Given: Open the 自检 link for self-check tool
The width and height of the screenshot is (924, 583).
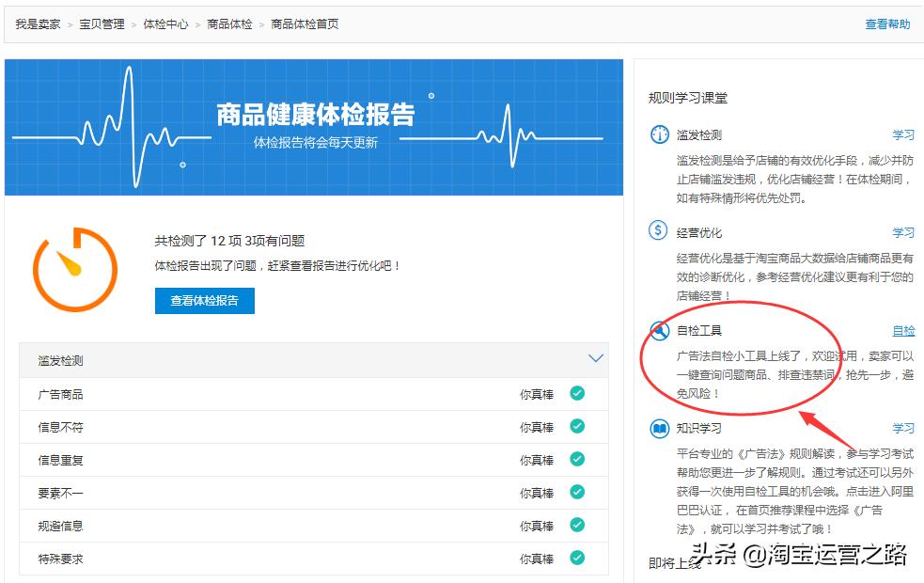Looking at the screenshot, I should [x=903, y=331].
